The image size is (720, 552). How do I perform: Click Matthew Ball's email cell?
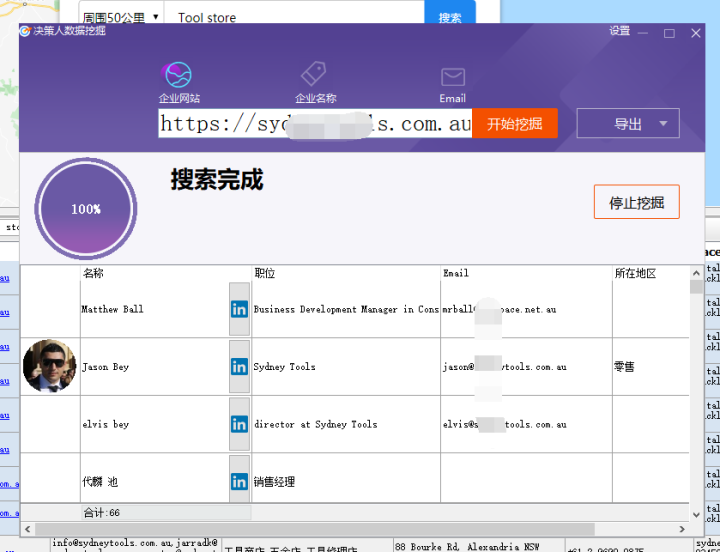click(x=526, y=309)
